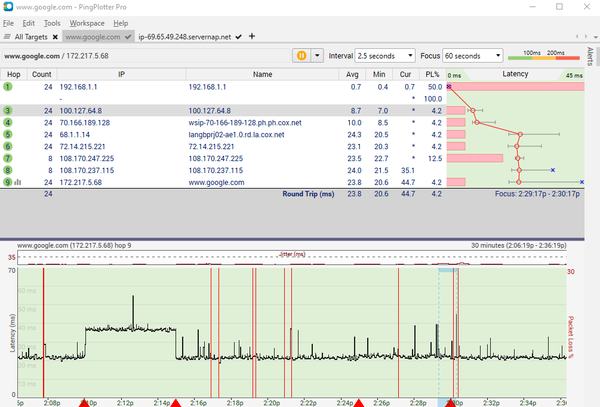This screenshot has height=407, width=600.
Task: Click the hop 8 latency marker x on graph
Action: (x=553, y=170)
